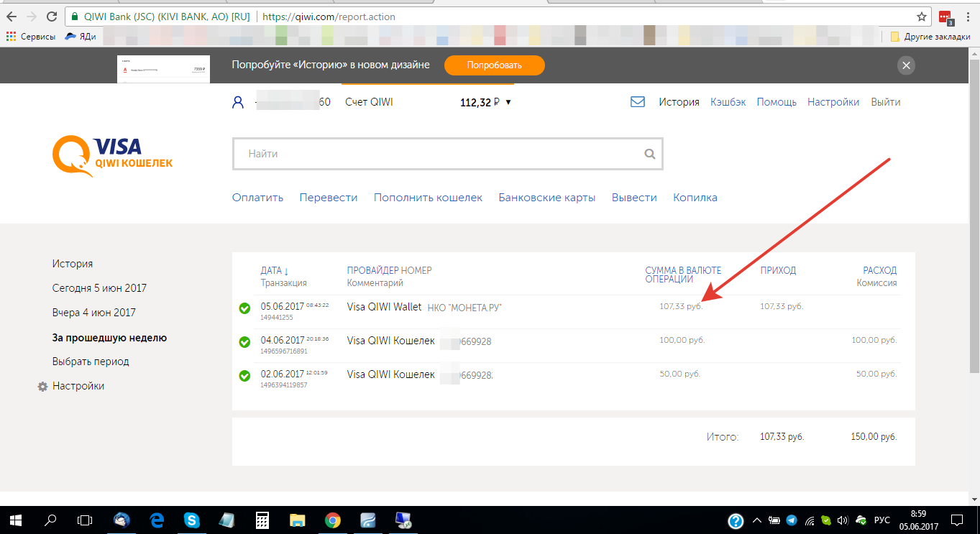980x534 pixels.
Task: Sort by ДАТА column header
Action: [275, 271]
